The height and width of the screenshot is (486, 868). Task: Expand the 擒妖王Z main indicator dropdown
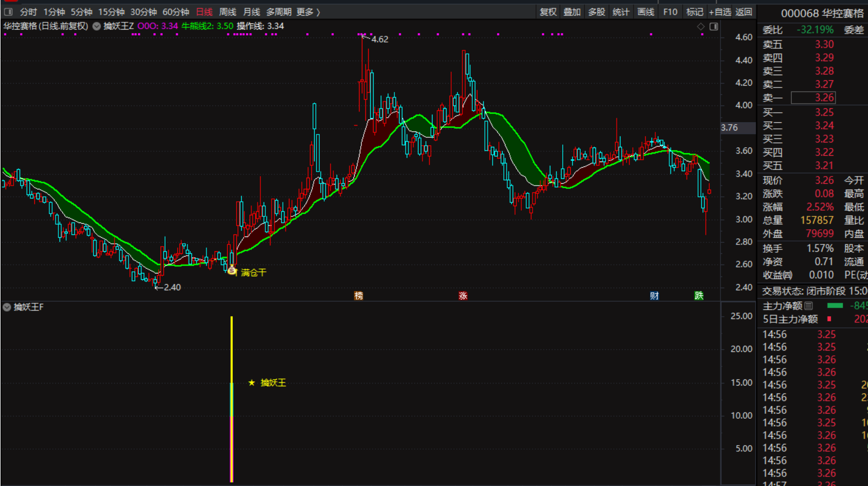[x=97, y=26]
